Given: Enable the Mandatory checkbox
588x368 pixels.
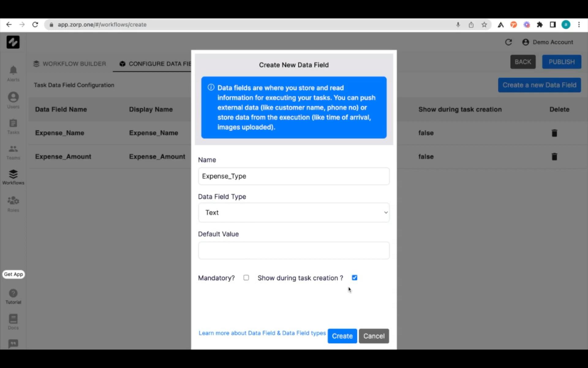Looking at the screenshot, I should 246,278.
